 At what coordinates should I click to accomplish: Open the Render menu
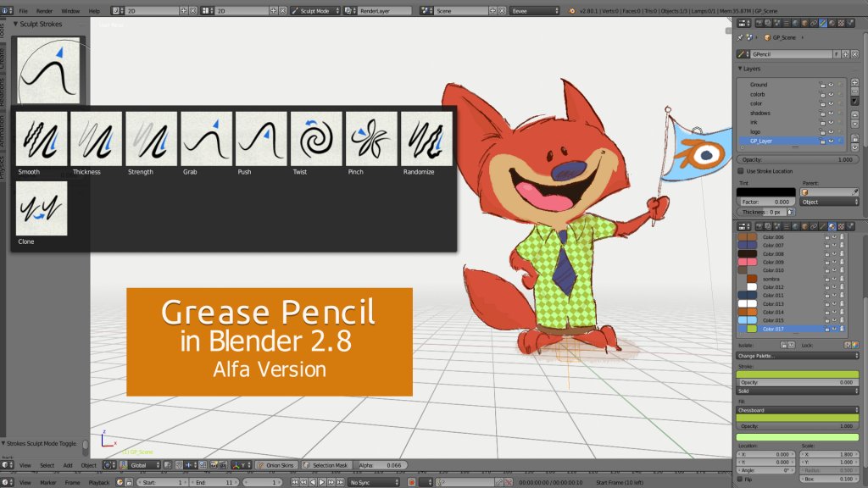pyautogui.click(x=44, y=10)
